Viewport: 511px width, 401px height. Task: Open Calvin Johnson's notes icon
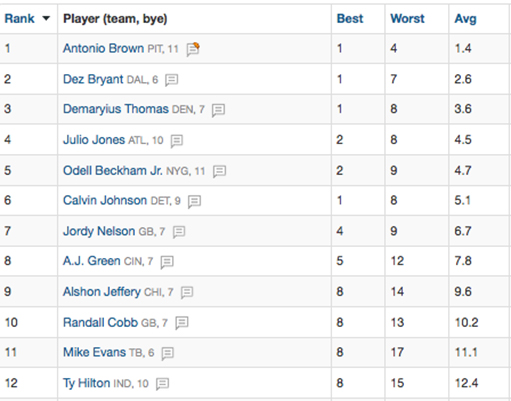click(x=194, y=201)
